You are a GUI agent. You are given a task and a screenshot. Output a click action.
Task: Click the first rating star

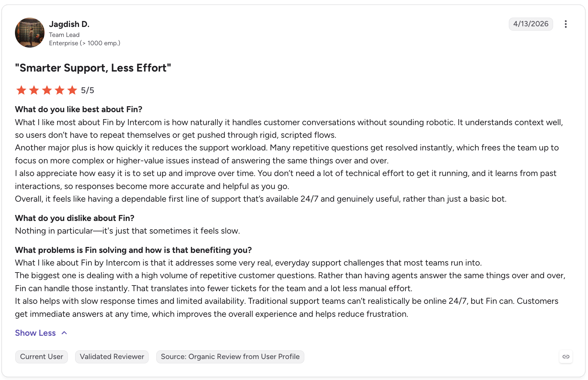(21, 90)
